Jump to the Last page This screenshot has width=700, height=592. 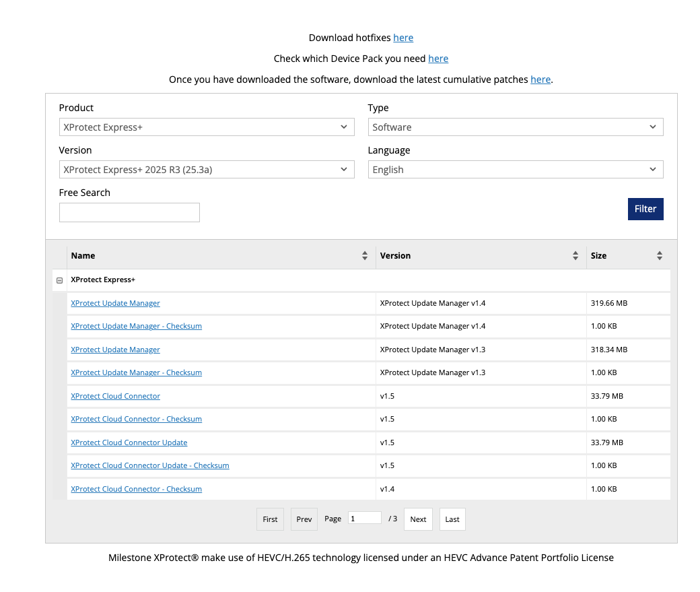[452, 519]
